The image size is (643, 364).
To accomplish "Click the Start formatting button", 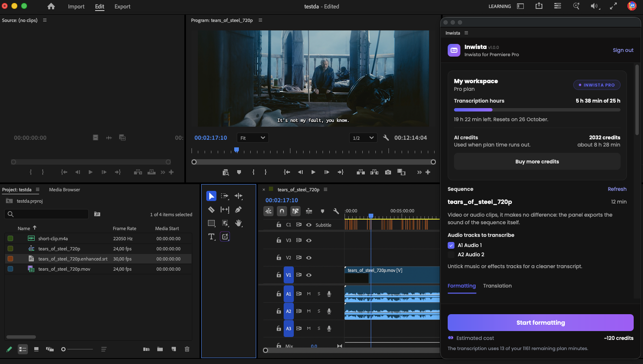I will (x=541, y=323).
